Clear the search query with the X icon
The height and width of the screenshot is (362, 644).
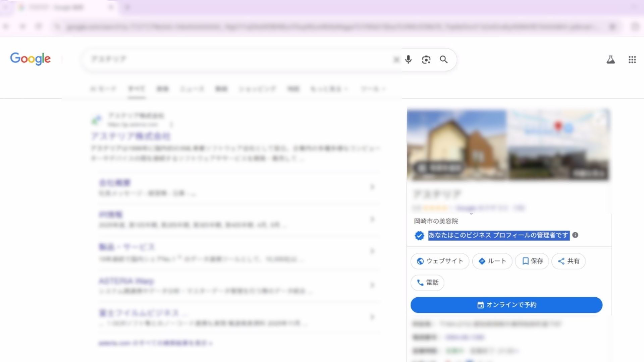396,59
